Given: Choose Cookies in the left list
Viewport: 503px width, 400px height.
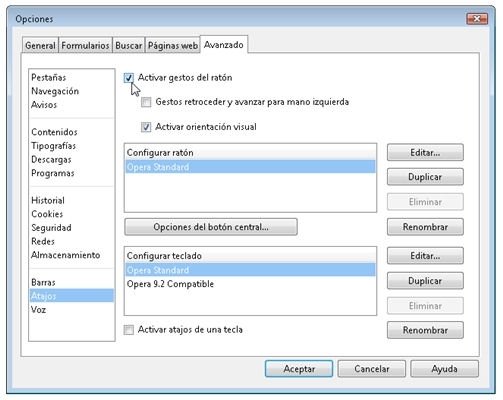Looking at the screenshot, I should 47,214.
